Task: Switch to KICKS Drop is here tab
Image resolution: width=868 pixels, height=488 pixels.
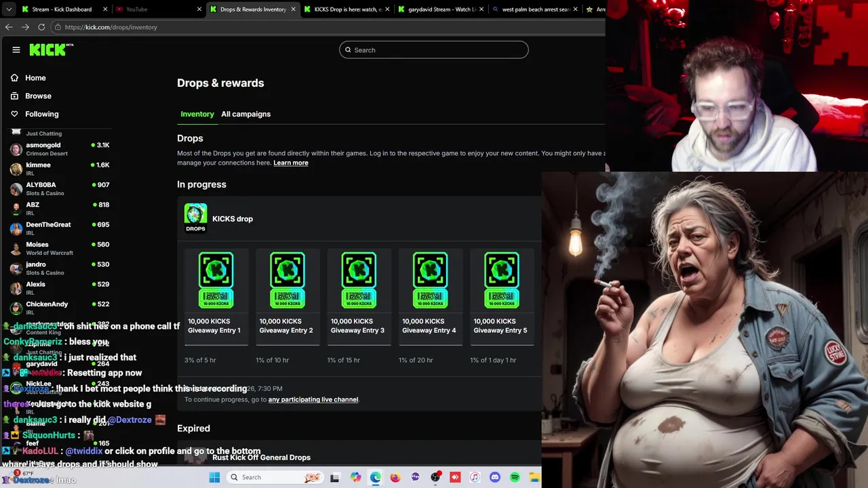Action: [x=346, y=9]
